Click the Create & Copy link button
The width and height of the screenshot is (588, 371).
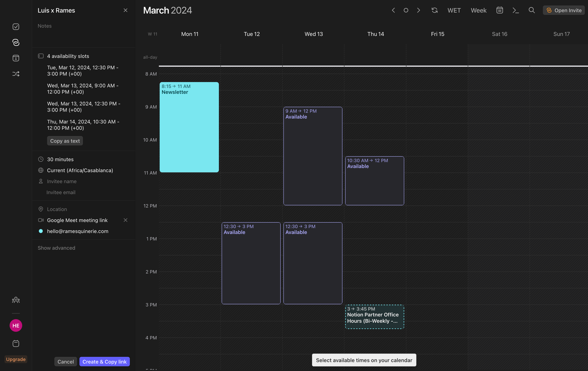104,362
